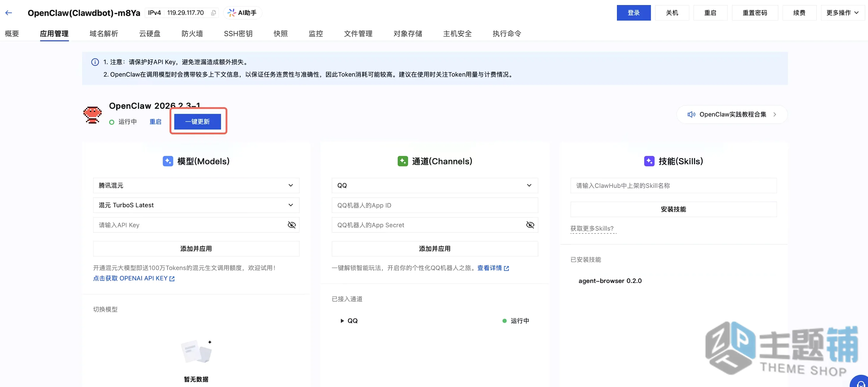
Task: Click the green 运行中 status circle for OpenClaw
Action: [112, 122]
